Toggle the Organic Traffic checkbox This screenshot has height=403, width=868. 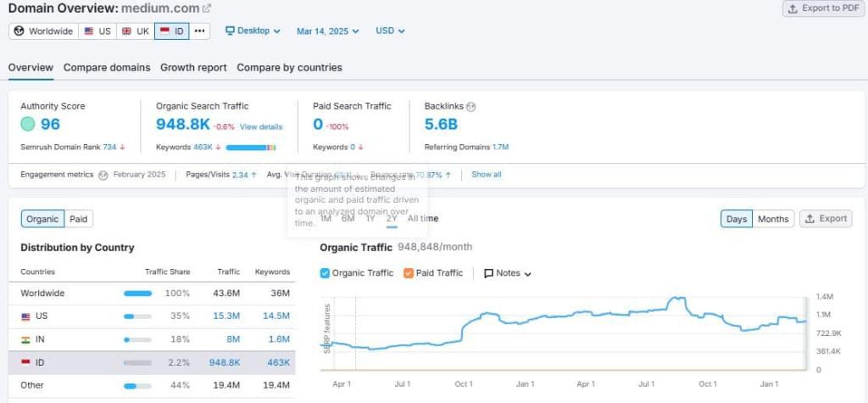pyautogui.click(x=325, y=272)
